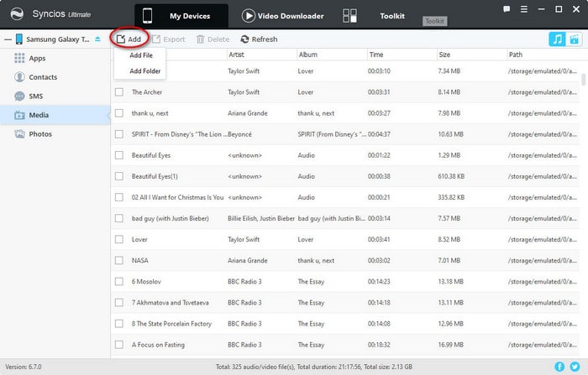The height and width of the screenshot is (375, 588).
Task: Eject the Samsung Galaxy device
Action: tap(97, 39)
